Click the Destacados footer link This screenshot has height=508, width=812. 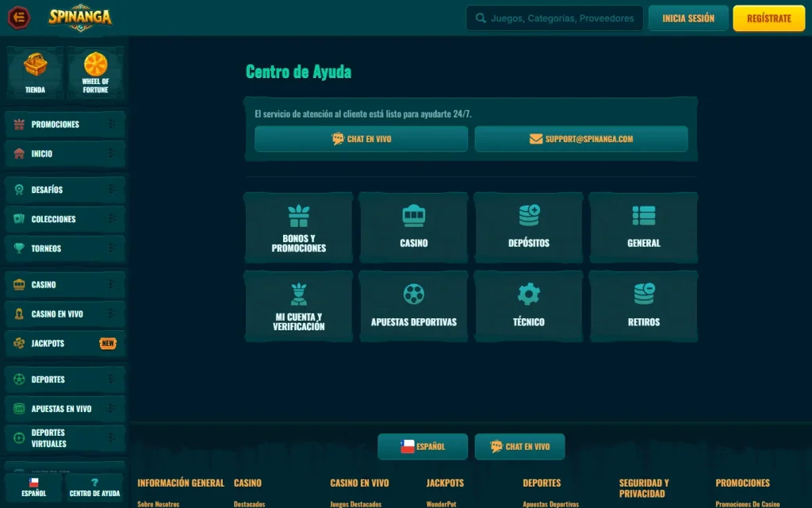(x=249, y=504)
